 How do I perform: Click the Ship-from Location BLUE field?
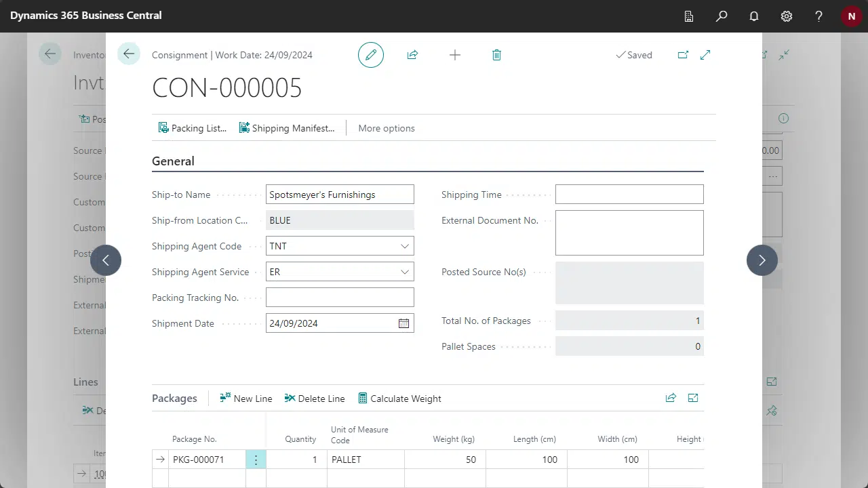click(340, 220)
